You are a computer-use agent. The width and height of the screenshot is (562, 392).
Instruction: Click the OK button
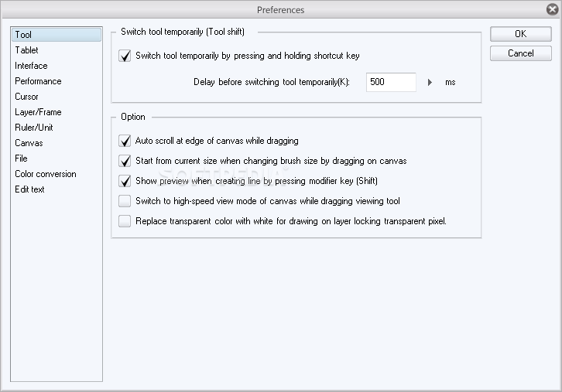(520, 34)
